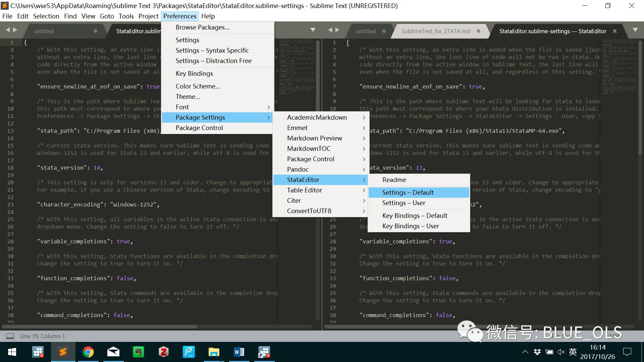Select Settings – Distraction Free

217,61
